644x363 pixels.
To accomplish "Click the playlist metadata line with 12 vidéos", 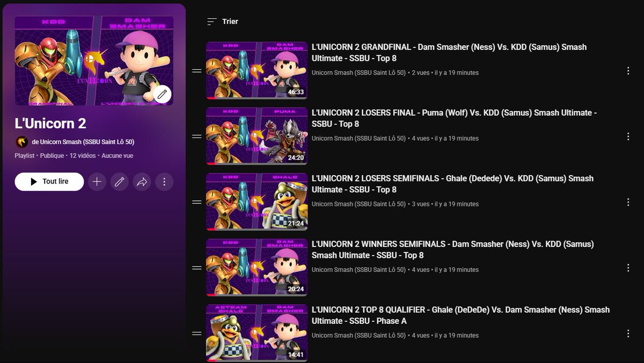I will (x=74, y=156).
